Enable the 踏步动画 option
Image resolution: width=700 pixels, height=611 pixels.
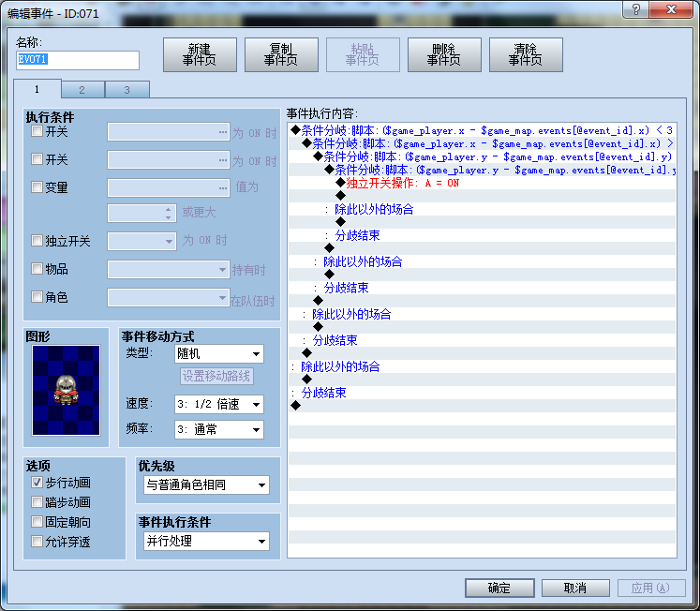point(37,501)
